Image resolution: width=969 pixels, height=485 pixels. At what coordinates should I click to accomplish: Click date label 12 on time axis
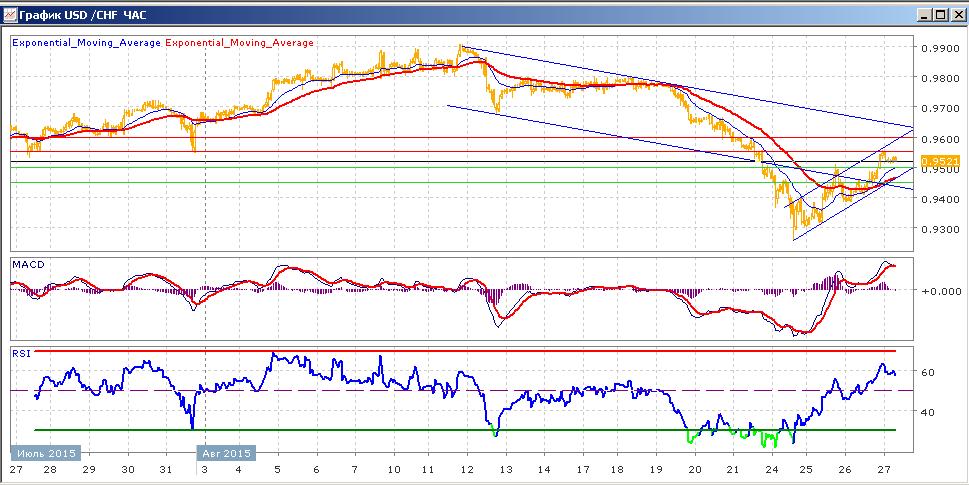click(467, 470)
